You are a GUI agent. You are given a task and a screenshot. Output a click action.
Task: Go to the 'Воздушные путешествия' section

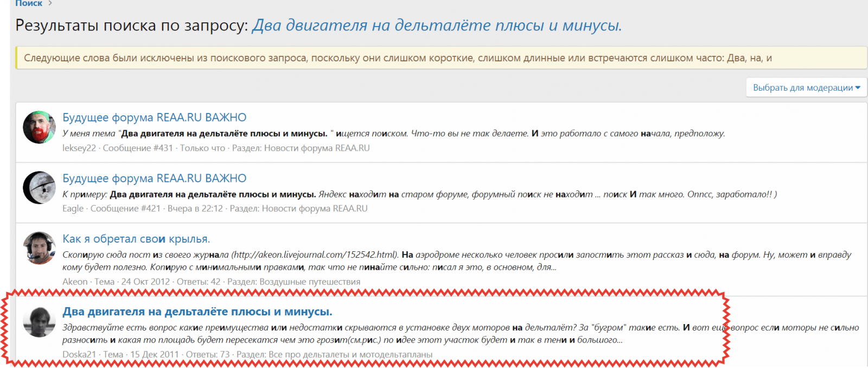[x=310, y=282]
